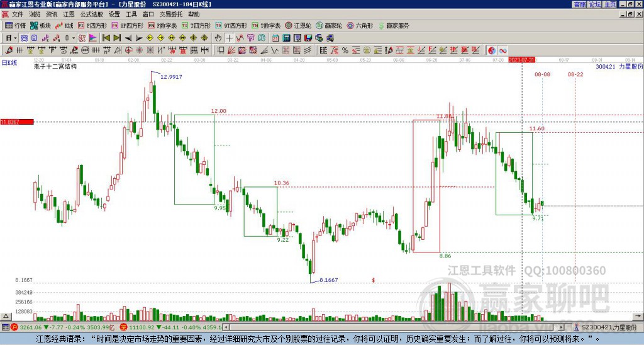The height and width of the screenshot is (345, 644).
Task: Click the 论坛 button
Action: click(595, 4)
